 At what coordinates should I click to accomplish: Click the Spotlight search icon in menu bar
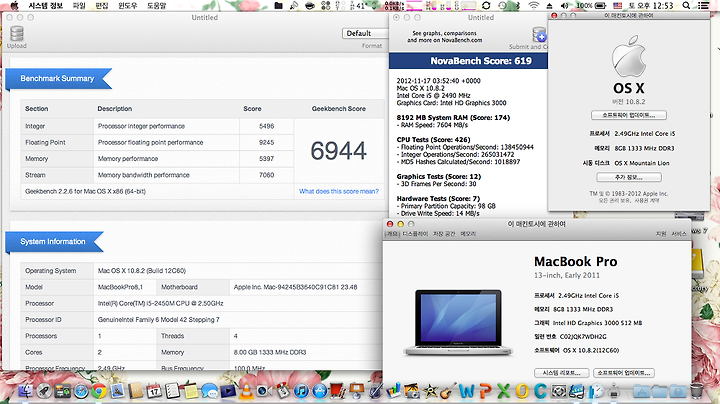click(x=686, y=6)
